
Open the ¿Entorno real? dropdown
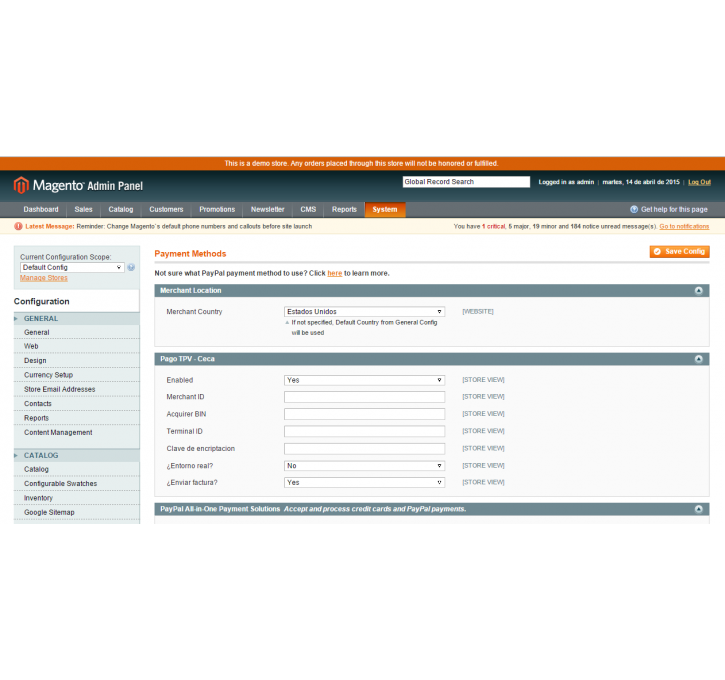[x=364, y=466]
